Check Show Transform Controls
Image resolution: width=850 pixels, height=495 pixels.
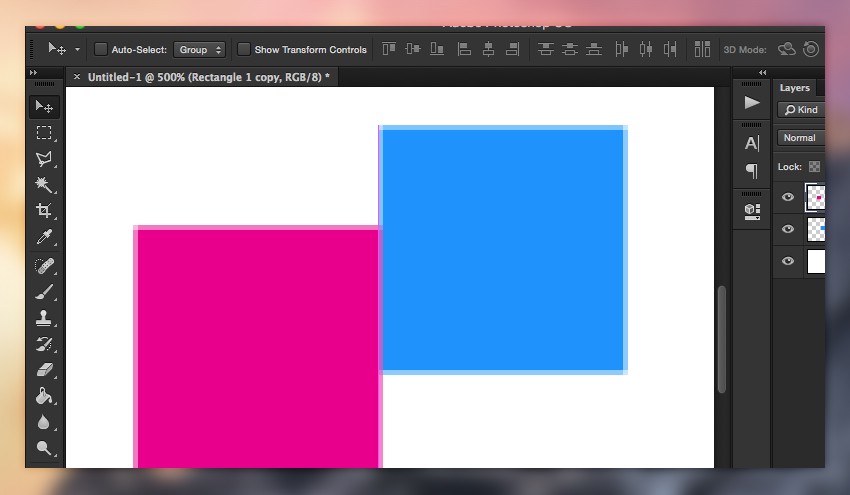point(244,49)
